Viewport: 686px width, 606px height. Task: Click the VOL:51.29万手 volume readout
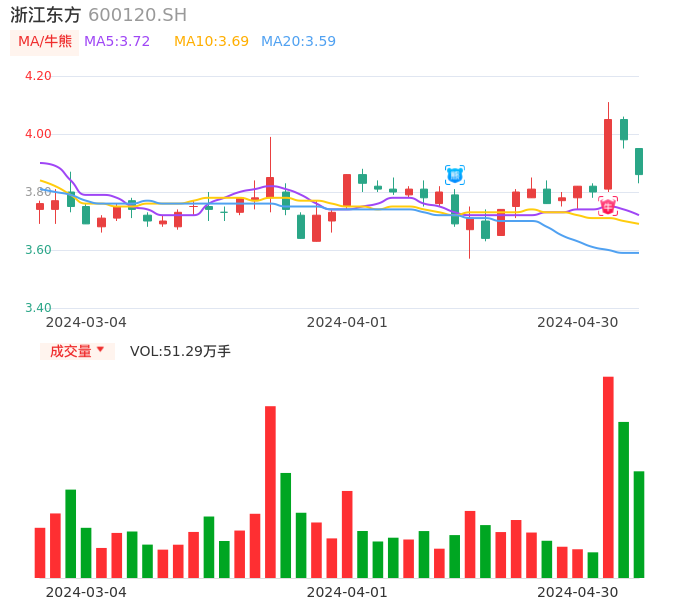[x=180, y=351]
